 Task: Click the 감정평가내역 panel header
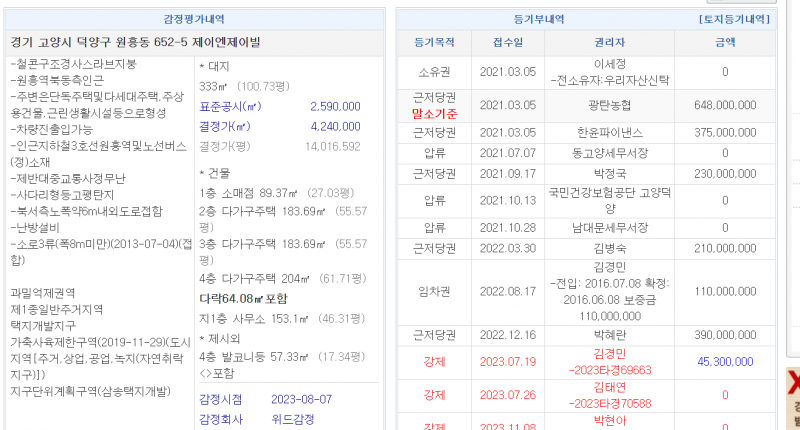coord(194,18)
